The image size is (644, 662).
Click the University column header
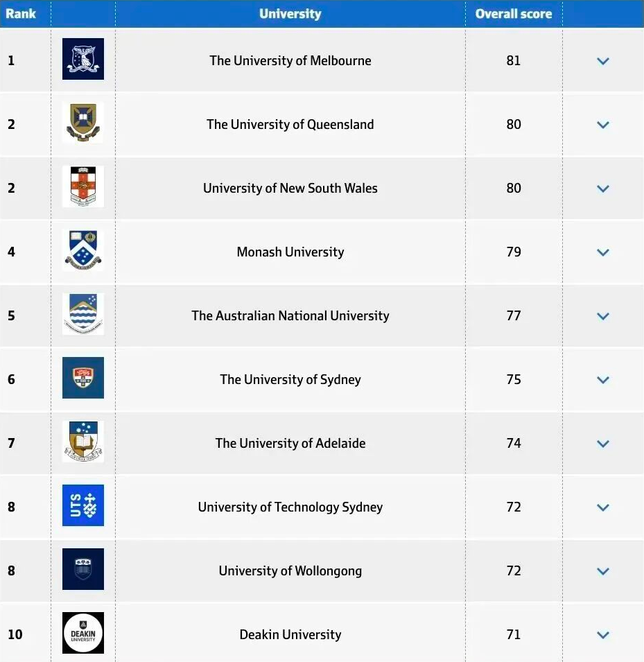pyautogui.click(x=290, y=13)
